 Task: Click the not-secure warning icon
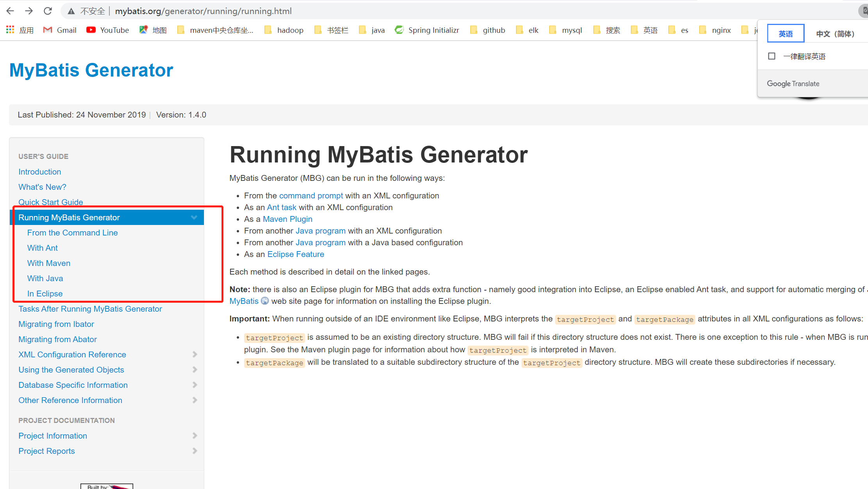tap(71, 11)
